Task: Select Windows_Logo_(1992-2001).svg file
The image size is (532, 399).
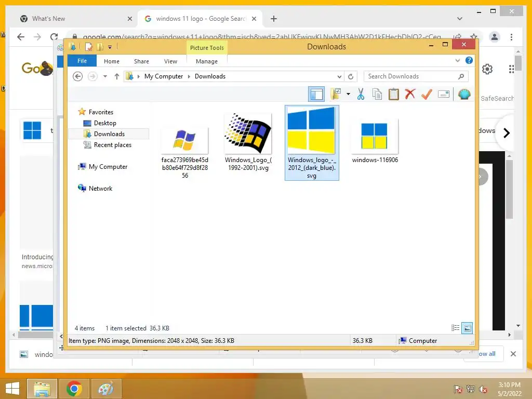Action: point(248,143)
